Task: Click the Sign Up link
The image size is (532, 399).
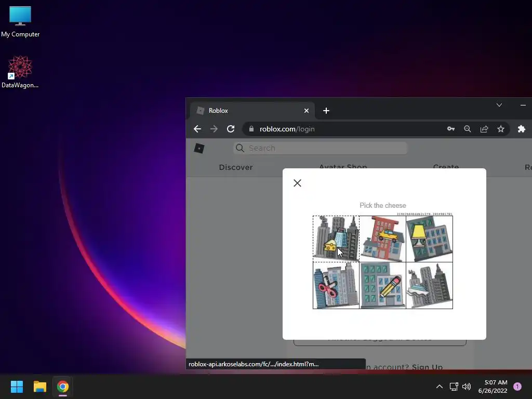Action: click(x=427, y=367)
